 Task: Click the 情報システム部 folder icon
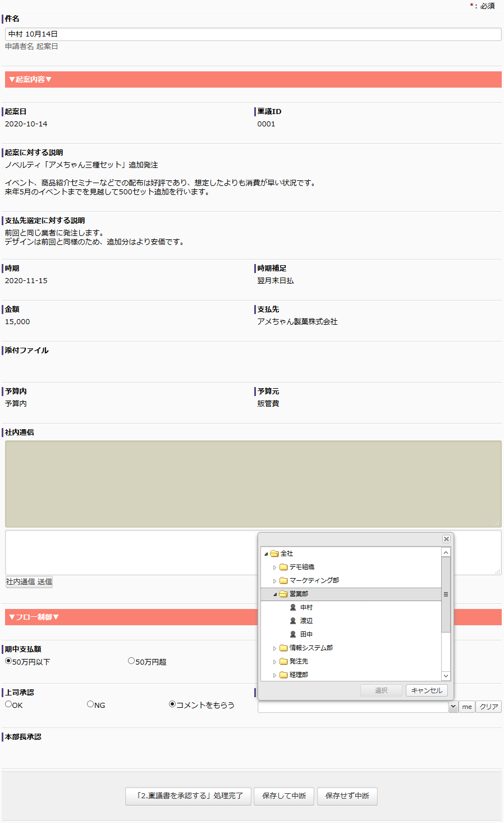pyautogui.click(x=283, y=648)
